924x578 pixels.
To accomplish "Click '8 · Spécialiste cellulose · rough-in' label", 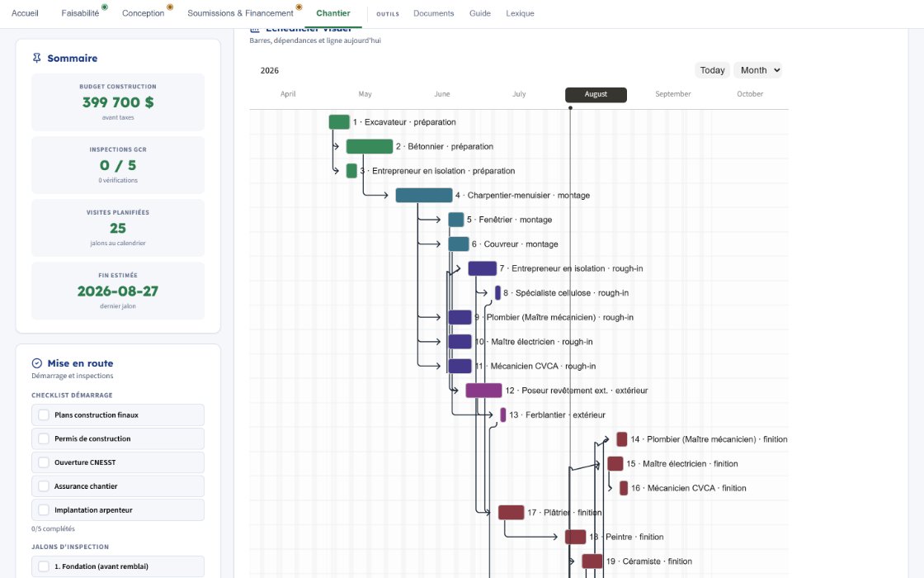I will (566, 293).
